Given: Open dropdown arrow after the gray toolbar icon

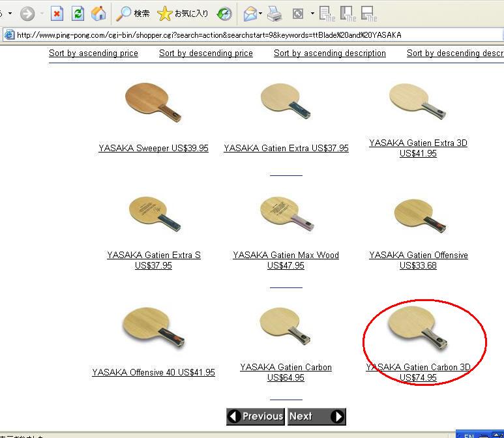Looking at the screenshot, I should (312, 14).
